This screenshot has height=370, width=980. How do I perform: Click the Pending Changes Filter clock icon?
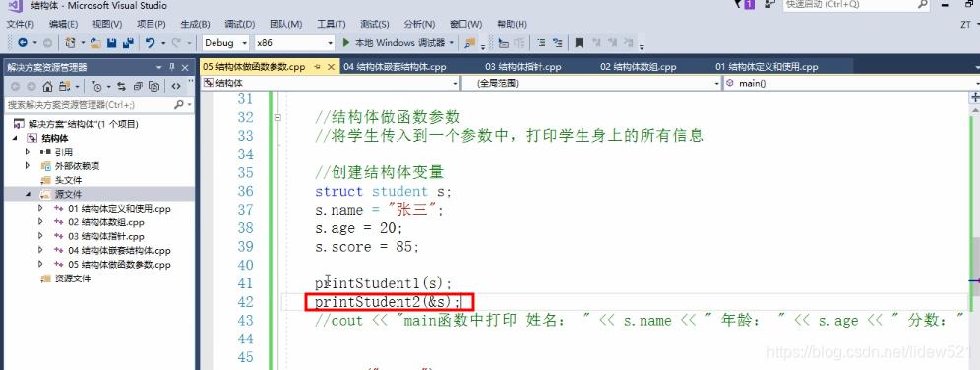[96, 87]
